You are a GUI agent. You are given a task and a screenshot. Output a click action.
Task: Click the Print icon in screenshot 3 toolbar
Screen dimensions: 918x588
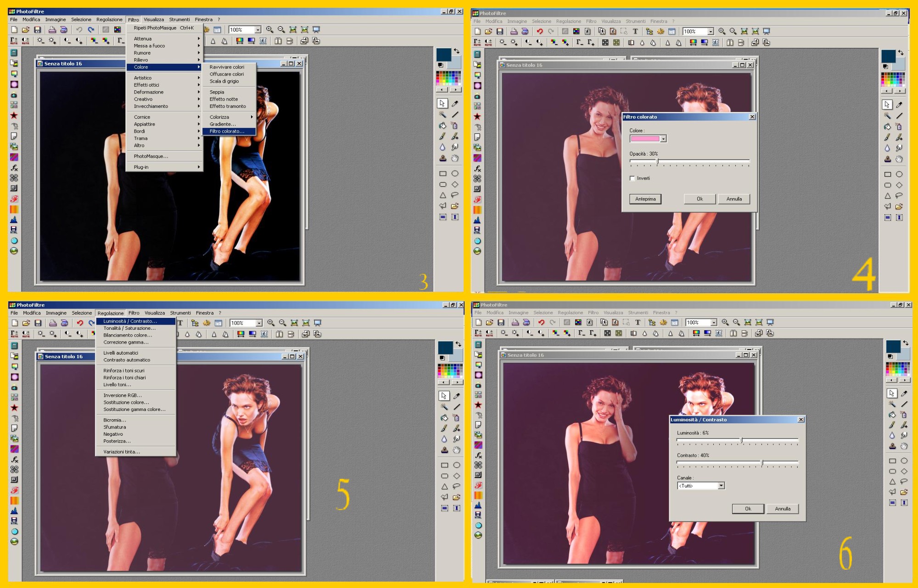(x=52, y=30)
